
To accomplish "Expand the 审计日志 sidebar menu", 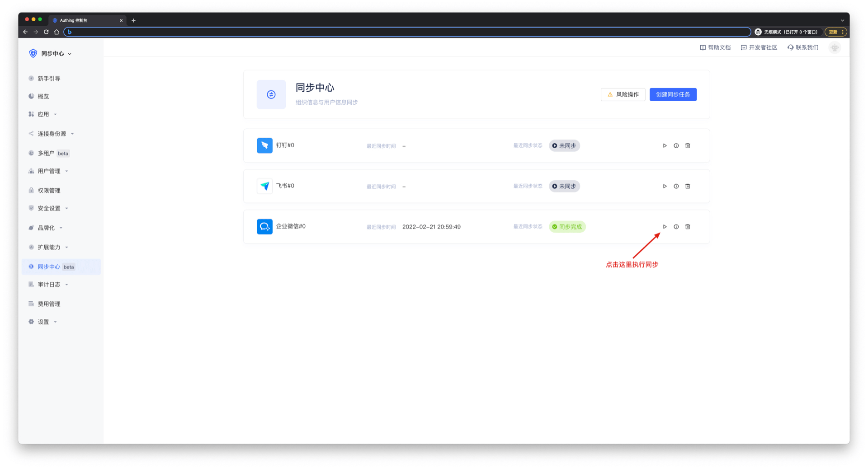I will coord(49,285).
